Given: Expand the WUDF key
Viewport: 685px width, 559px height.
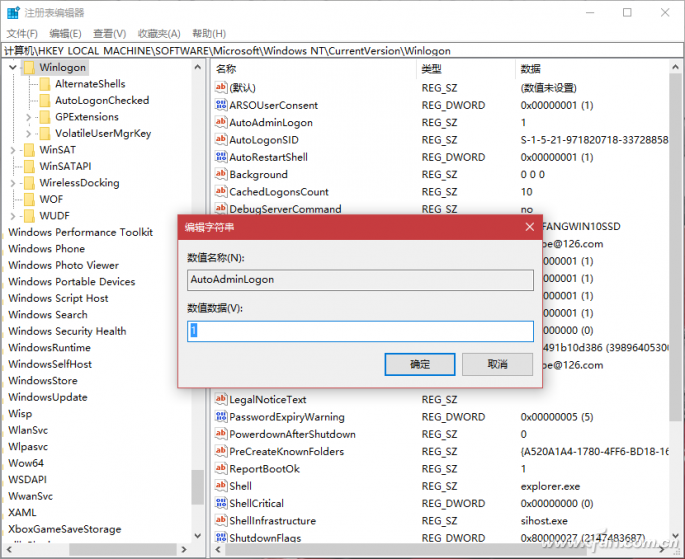Looking at the screenshot, I should [x=13, y=216].
